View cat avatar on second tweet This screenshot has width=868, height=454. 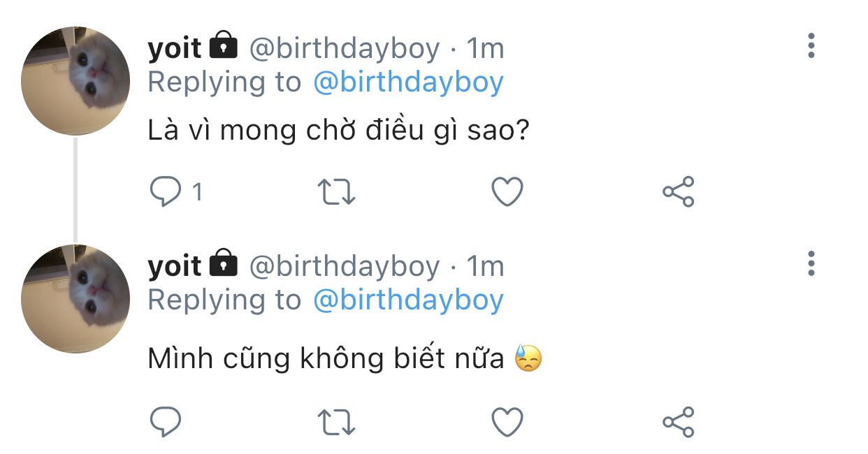[75, 299]
